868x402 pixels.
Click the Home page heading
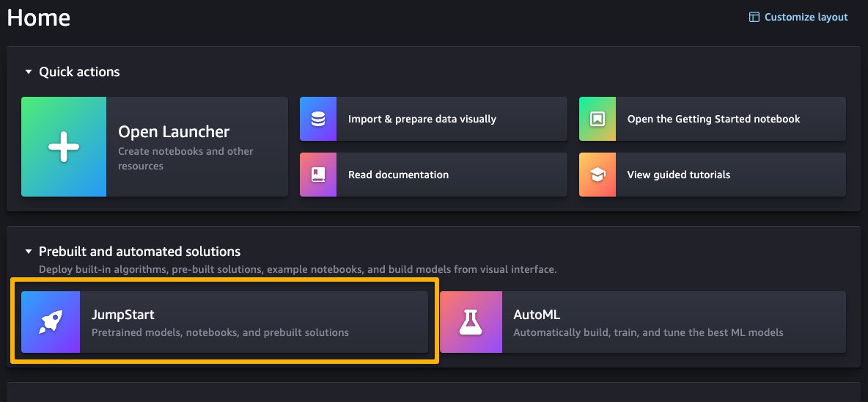pos(39,18)
